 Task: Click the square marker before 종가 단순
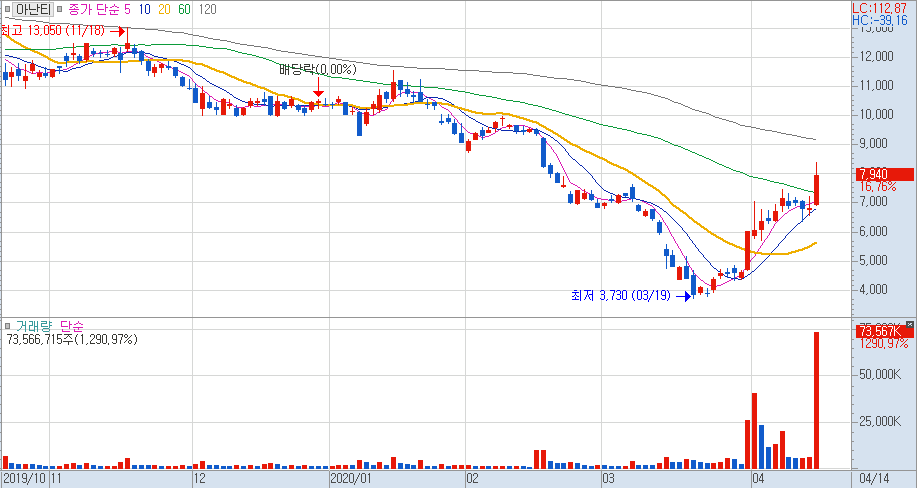click(59, 9)
